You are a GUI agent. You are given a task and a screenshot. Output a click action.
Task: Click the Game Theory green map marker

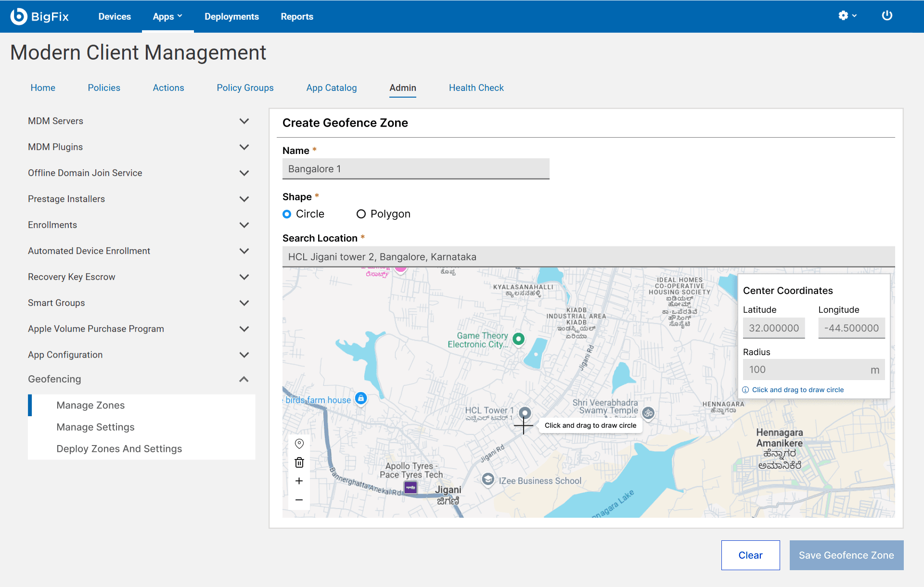518,339
